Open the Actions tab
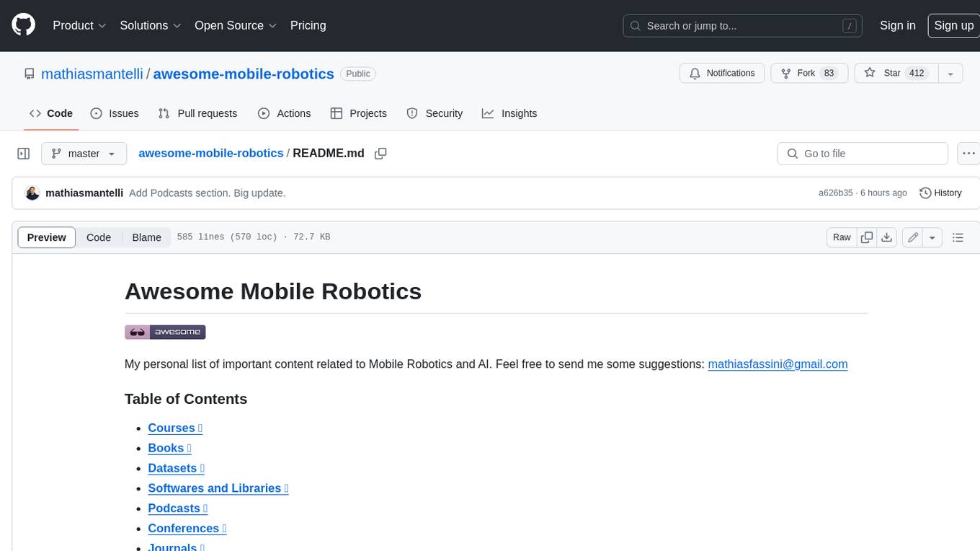Viewport: 980px width, 551px height. (x=284, y=113)
